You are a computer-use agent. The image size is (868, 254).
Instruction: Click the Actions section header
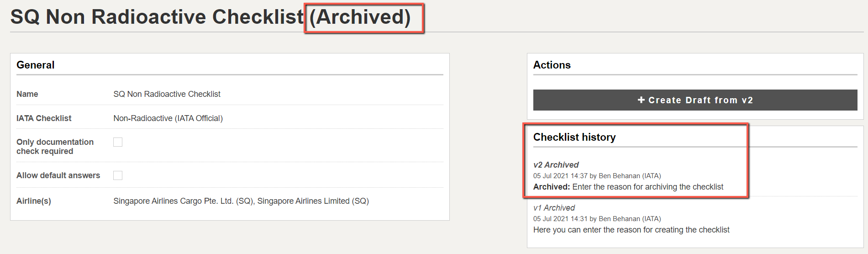click(x=552, y=65)
